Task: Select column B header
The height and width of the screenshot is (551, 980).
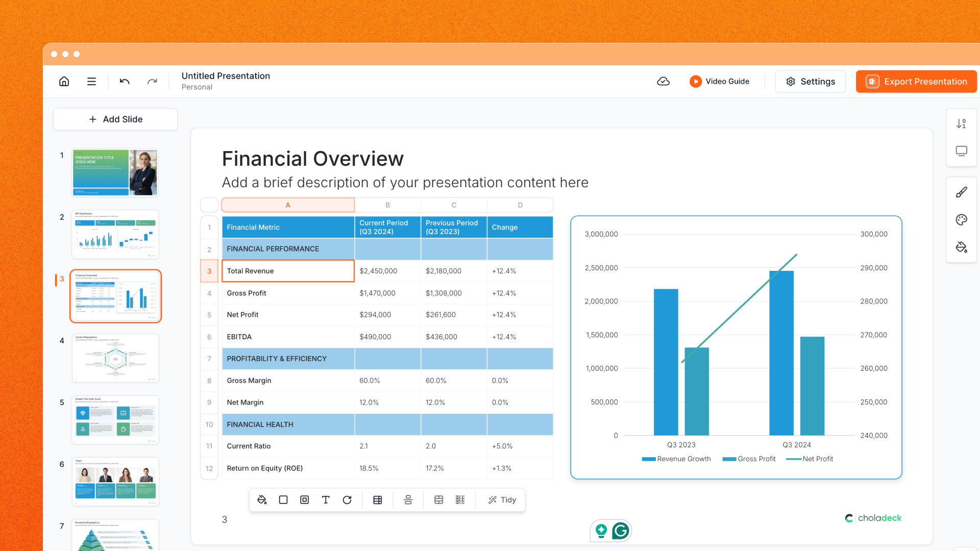Action: (x=388, y=205)
